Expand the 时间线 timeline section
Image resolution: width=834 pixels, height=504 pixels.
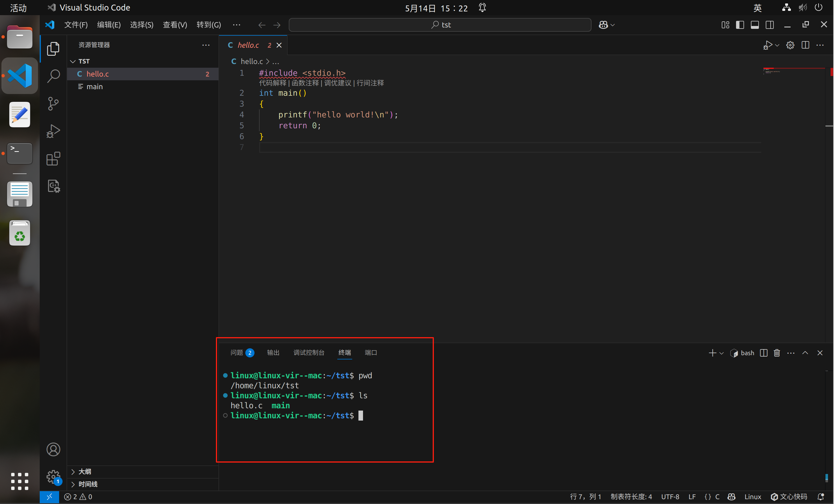pyautogui.click(x=88, y=484)
